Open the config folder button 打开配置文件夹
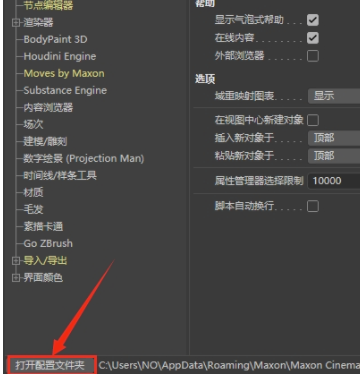Image resolution: width=360 pixels, height=376 pixels. click(51, 365)
